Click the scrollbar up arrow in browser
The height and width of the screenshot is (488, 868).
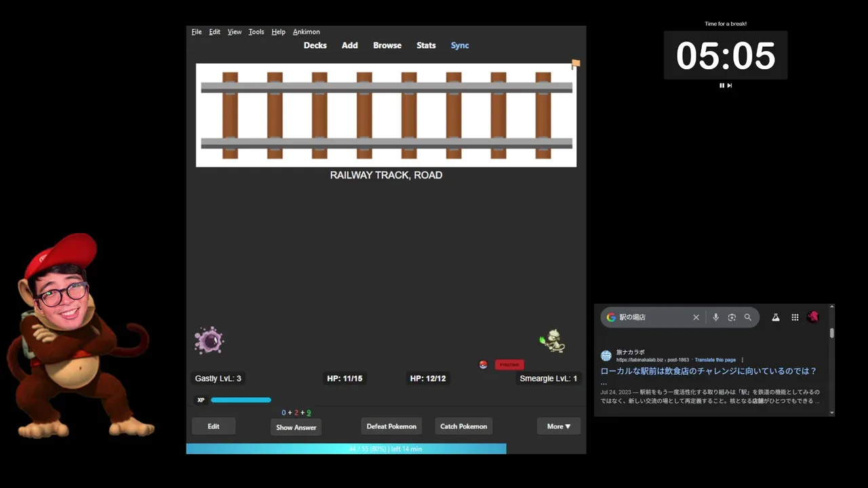(831, 308)
